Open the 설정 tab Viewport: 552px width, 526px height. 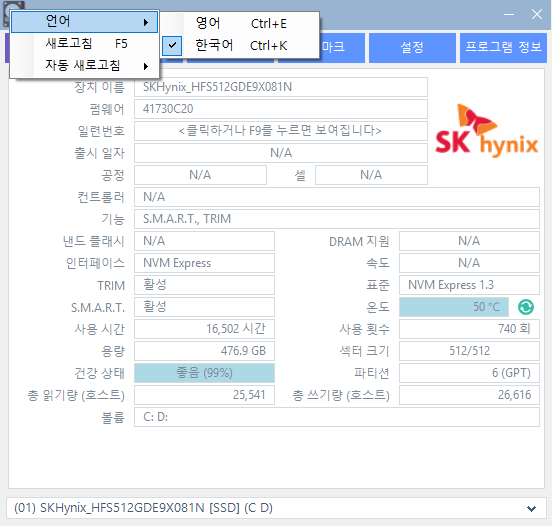click(412, 48)
